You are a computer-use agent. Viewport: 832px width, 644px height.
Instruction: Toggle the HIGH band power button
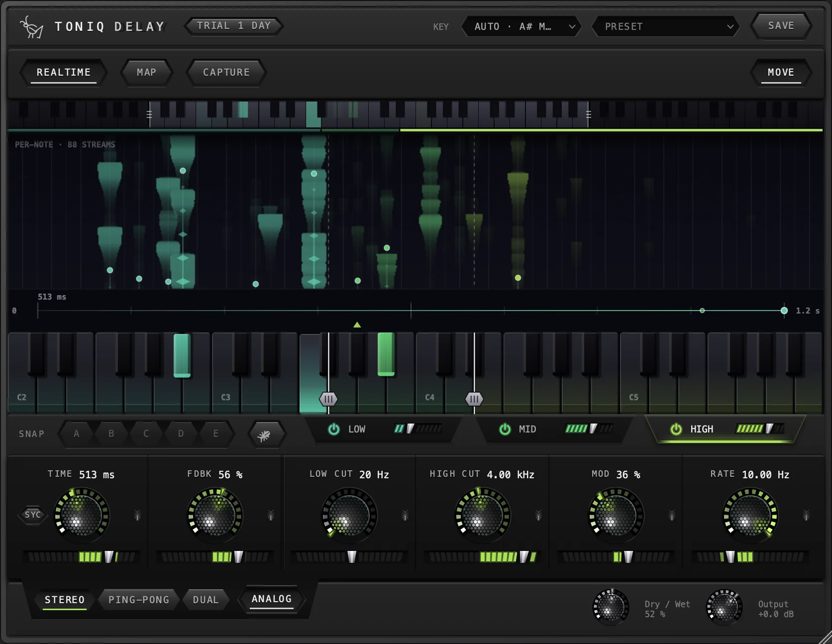(676, 429)
